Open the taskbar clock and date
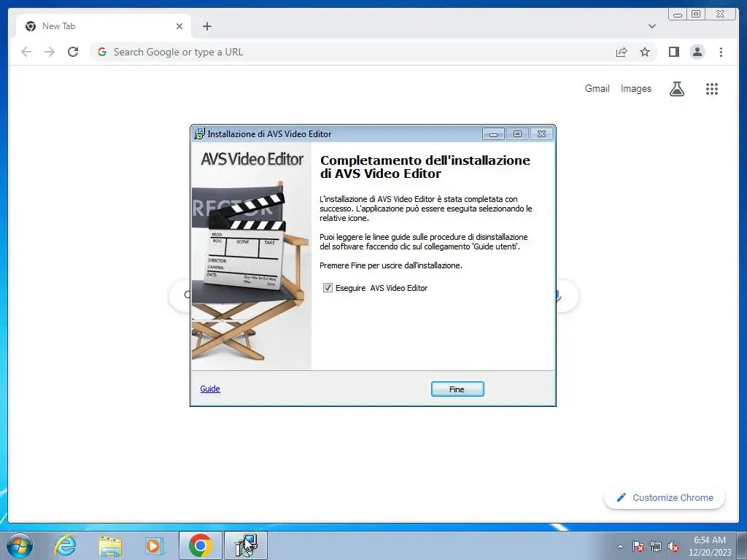747x560 pixels. tap(710, 546)
